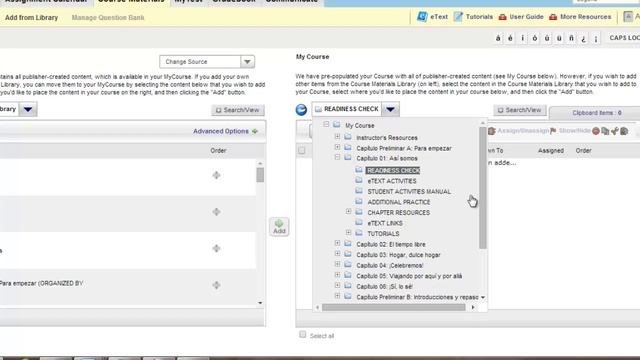Click the library list scroll-down arrow
Screen dimensions: 640x360
(260, 303)
